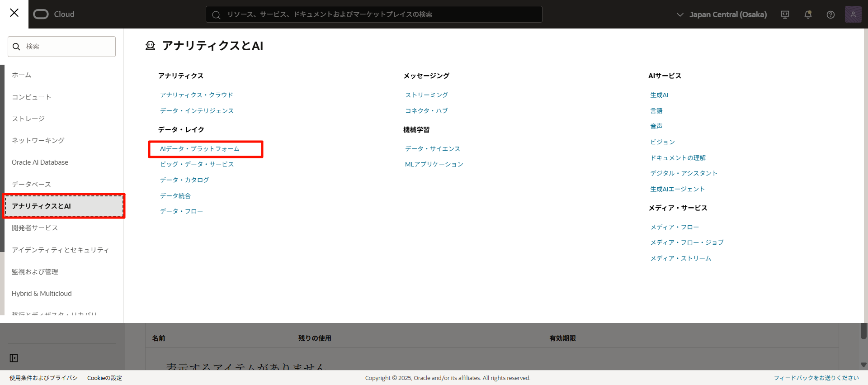Screen dimensions: 868x385
Task: Open メディア・ストリーム link
Action: click(x=680, y=258)
